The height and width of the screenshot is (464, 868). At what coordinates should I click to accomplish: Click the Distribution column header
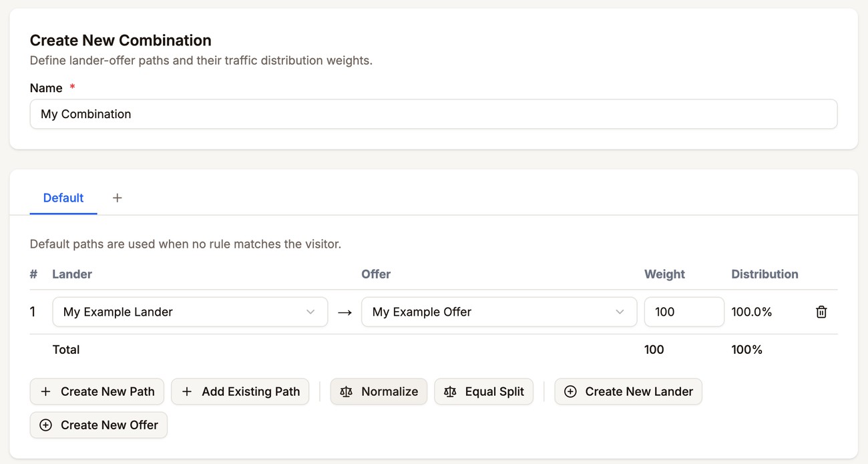(765, 274)
